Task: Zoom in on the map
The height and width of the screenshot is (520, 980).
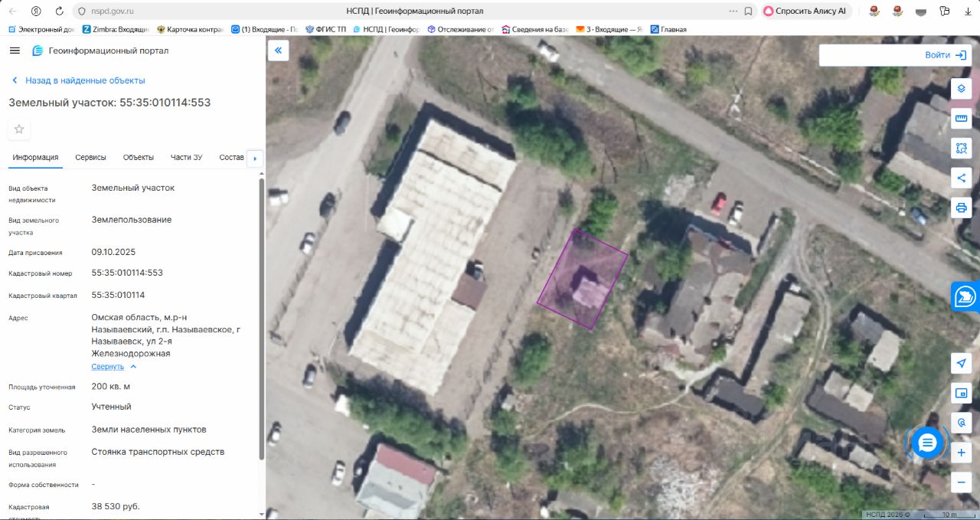Action: 961,453
